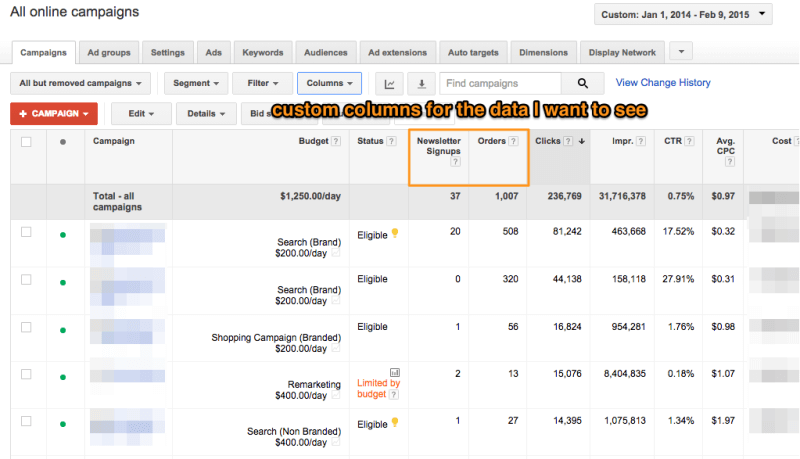Open help for CTR column

[689, 141]
